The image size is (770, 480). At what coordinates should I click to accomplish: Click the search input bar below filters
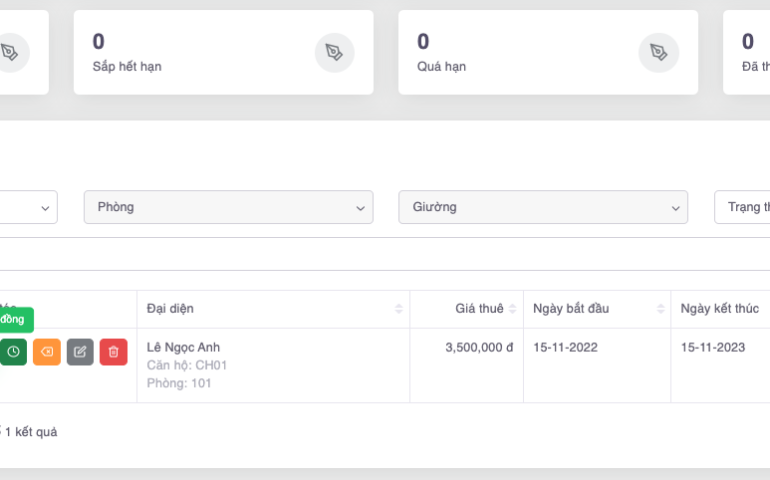click(x=385, y=254)
